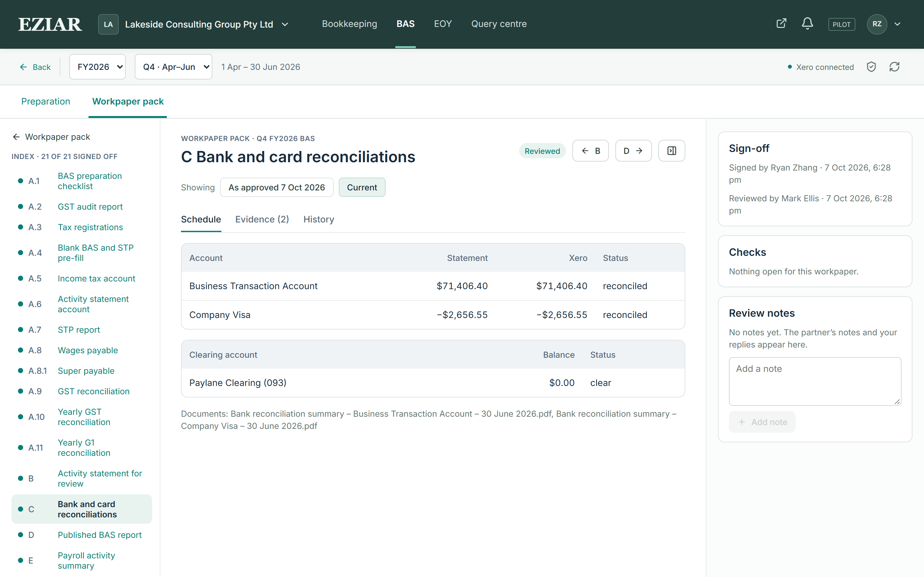The height and width of the screenshot is (577, 924).
Task: Click the Back link
Action: point(35,67)
